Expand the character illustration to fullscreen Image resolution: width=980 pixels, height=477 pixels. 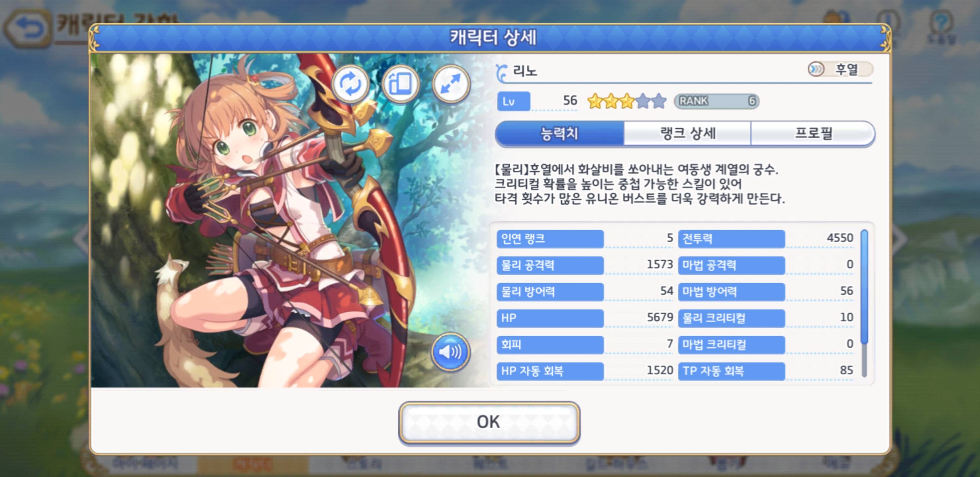451,83
